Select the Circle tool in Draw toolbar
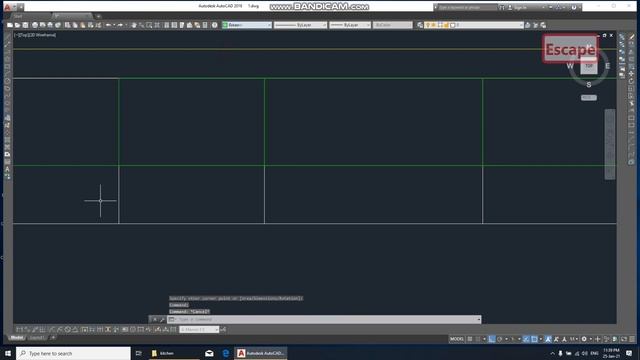This screenshot has height=360, width=640. pos(7,81)
